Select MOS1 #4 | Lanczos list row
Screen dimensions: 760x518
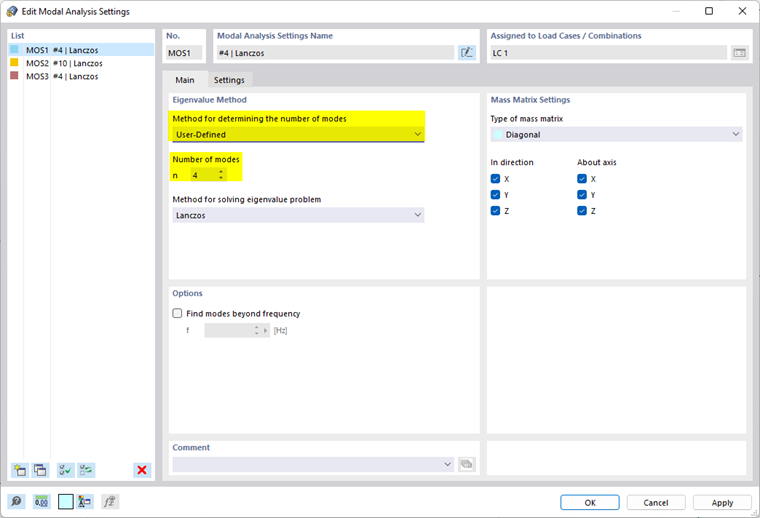[x=81, y=50]
